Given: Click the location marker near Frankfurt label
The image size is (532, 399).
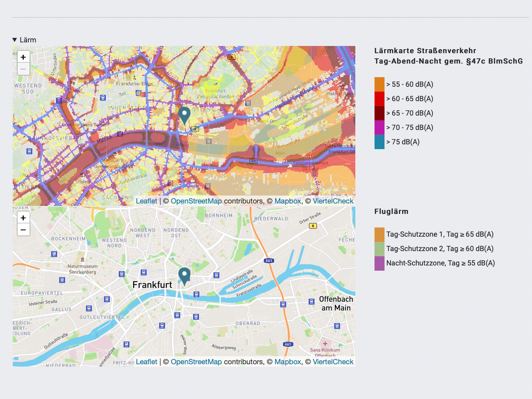Looking at the screenshot, I should [184, 275].
